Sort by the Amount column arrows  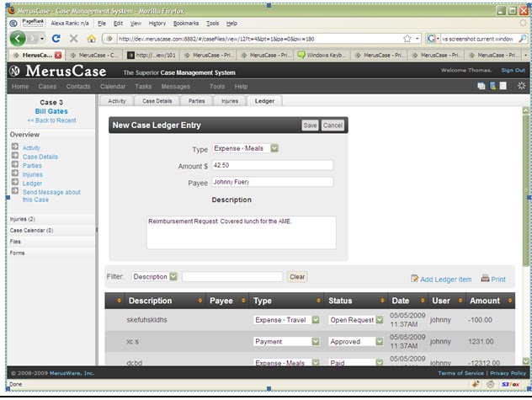click(510, 301)
